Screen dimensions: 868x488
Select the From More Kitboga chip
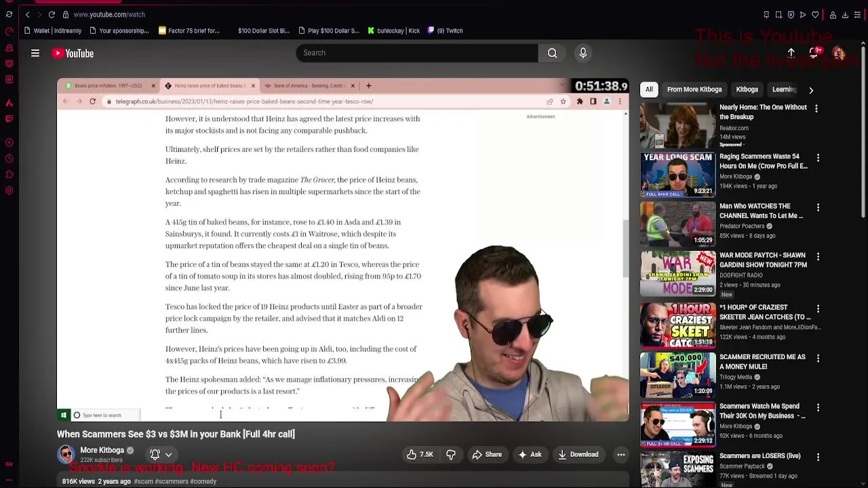click(x=694, y=89)
